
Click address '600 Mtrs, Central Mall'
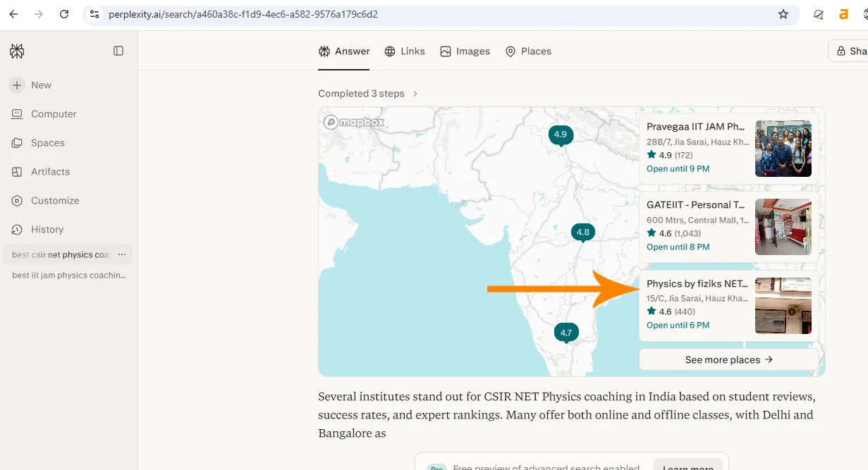coord(697,220)
